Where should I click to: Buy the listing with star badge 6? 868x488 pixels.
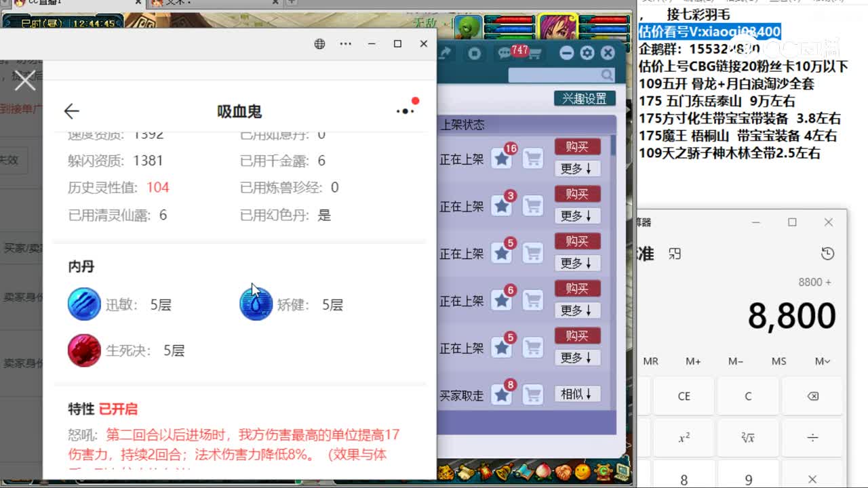click(x=577, y=289)
